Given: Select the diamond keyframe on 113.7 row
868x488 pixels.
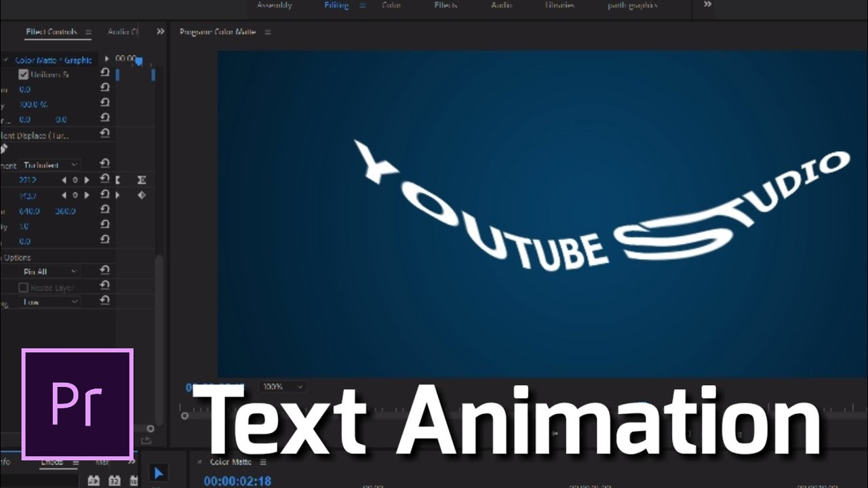Looking at the screenshot, I should [142, 195].
